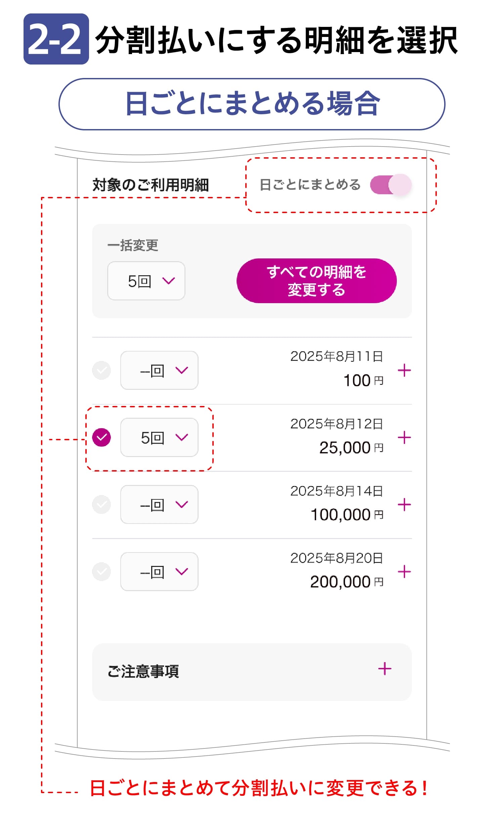Open the 5回 dropdown for 2025年8月12日
Image resolution: width=504 pixels, height=820 pixels.
(x=159, y=438)
